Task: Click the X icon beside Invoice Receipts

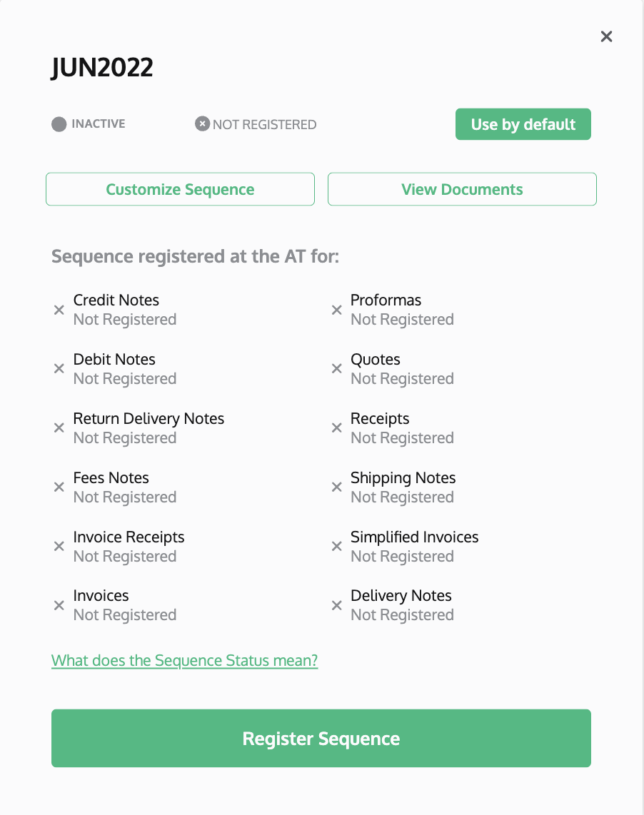Action: [x=59, y=547]
